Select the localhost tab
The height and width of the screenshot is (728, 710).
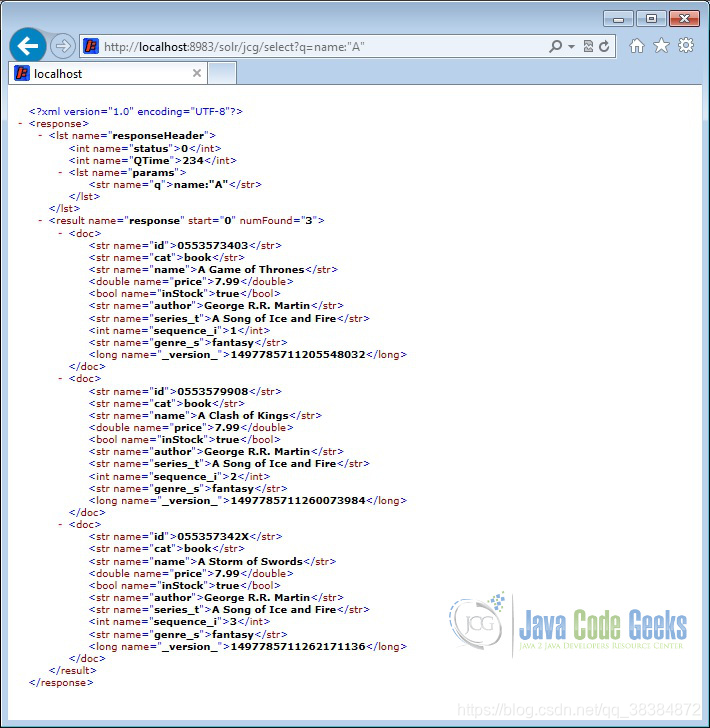(107, 73)
